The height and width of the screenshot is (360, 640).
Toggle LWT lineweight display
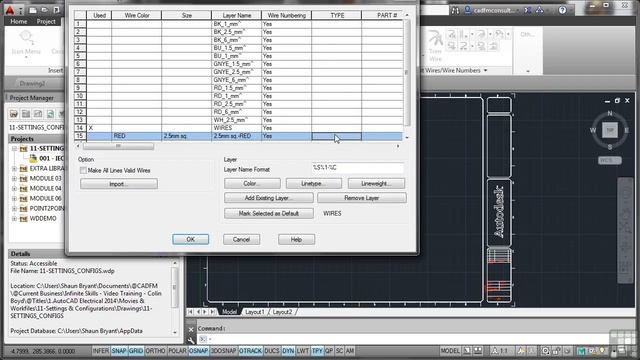click(x=302, y=351)
